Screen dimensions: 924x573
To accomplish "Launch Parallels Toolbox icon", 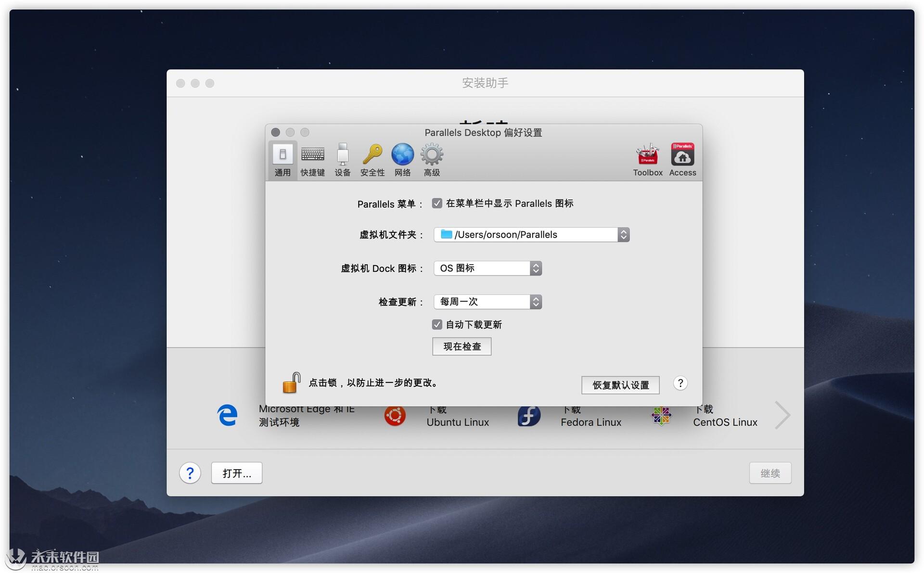I will (647, 160).
